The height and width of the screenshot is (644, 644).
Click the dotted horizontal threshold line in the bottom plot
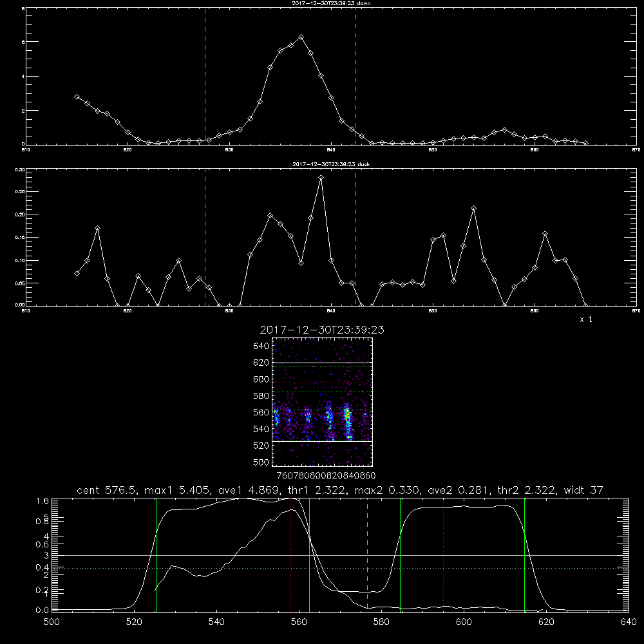click(x=340, y=568)
